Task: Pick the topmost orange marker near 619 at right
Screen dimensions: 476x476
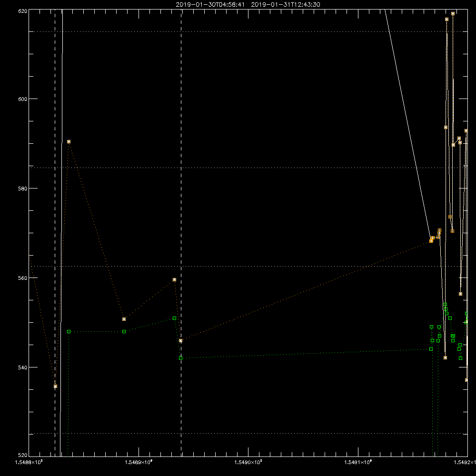Action: 453,14
